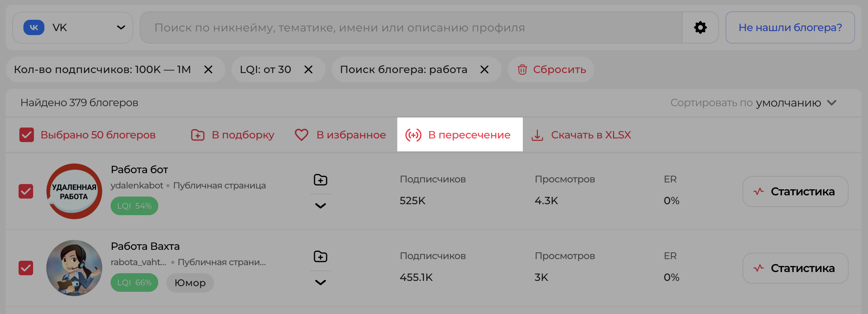The image size is (868, 314).
Task: Click Сбросить to reset filters
Action: 551,69
